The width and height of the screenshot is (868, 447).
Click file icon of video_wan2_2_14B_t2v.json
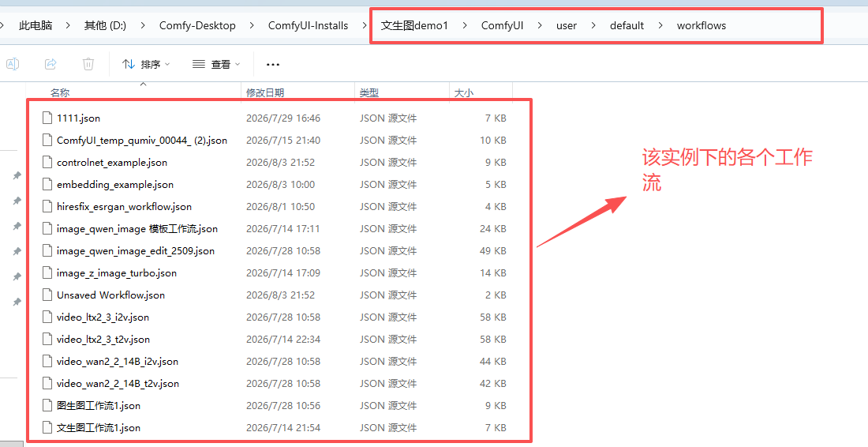tap(47, 384)
